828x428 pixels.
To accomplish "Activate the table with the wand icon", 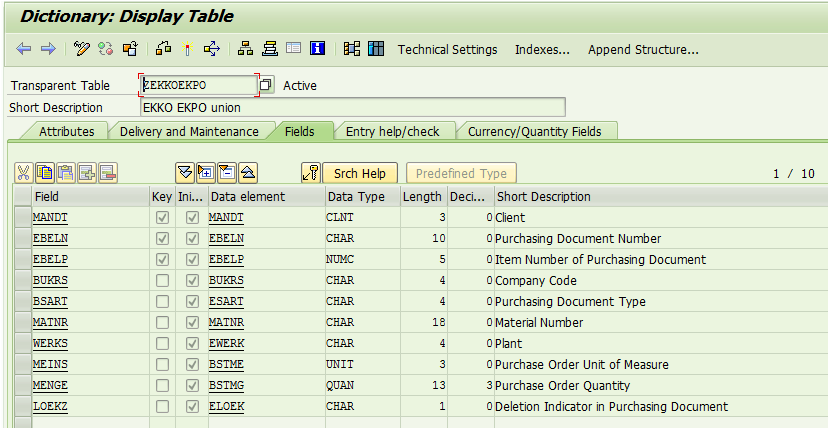I will pos(187,49).
